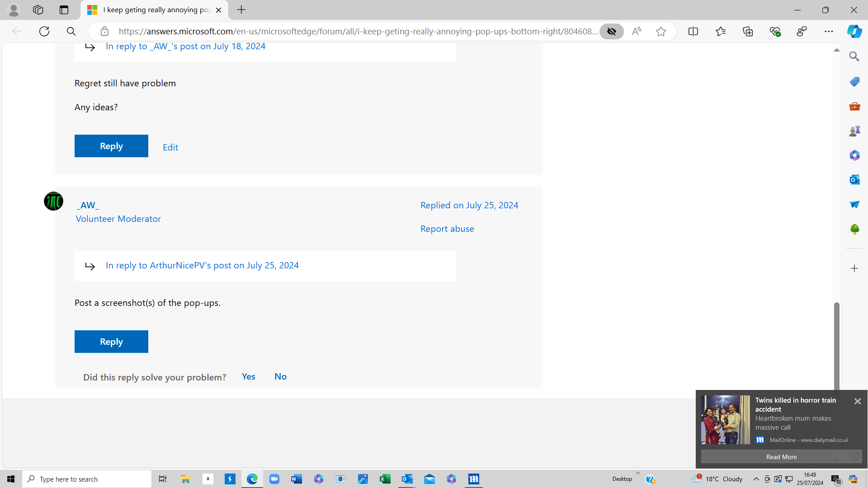Open Word from the taskbar
Image resolution: width=868 pixels, height=488 pixels.
point(297,479)
